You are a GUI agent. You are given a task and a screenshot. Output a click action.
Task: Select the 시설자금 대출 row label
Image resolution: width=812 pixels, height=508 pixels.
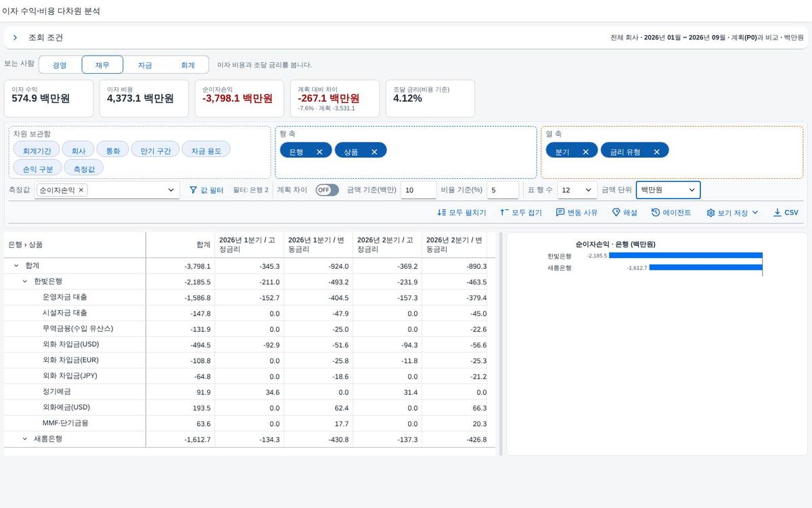coord(64,313)
